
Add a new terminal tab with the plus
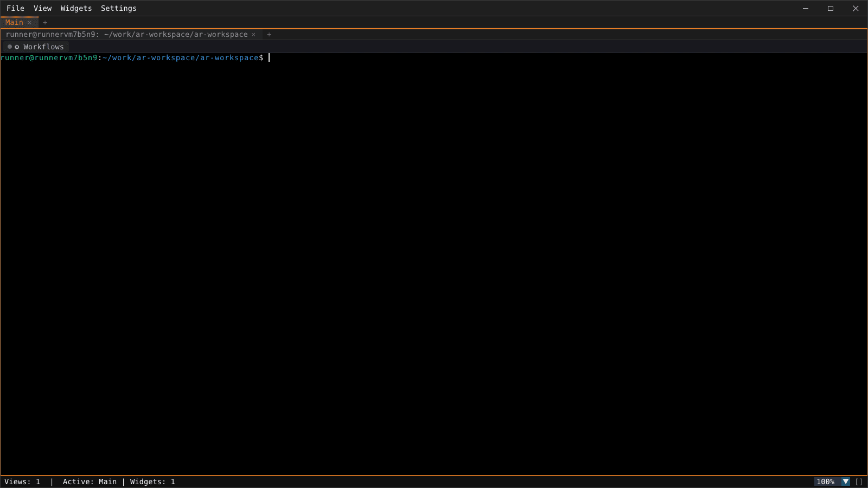269,35
